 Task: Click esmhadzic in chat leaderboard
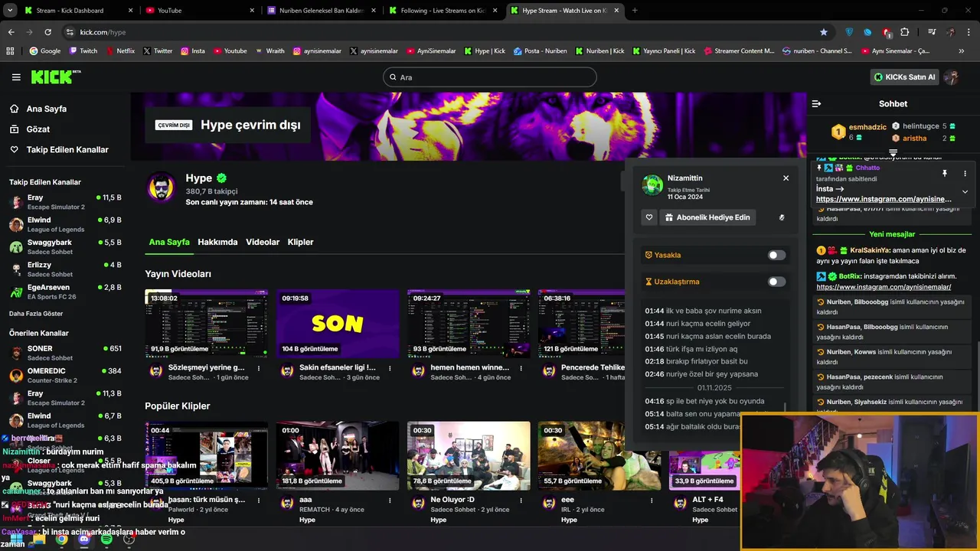tap(867, 127)
